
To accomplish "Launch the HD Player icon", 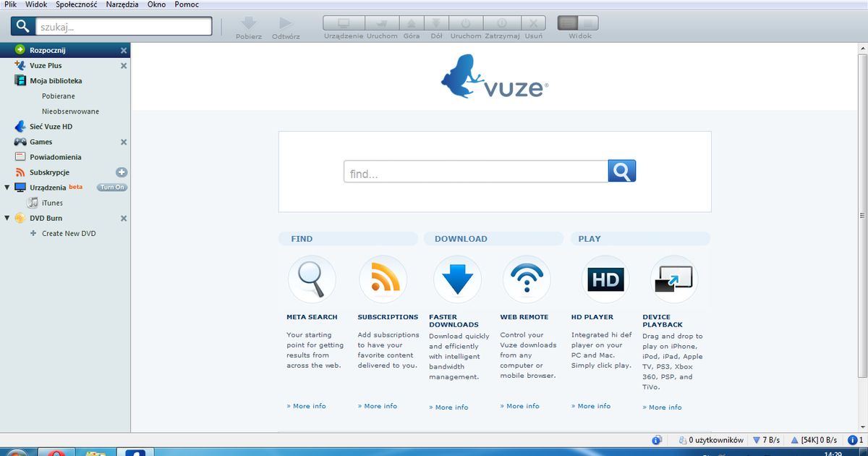I will (604, 279).
